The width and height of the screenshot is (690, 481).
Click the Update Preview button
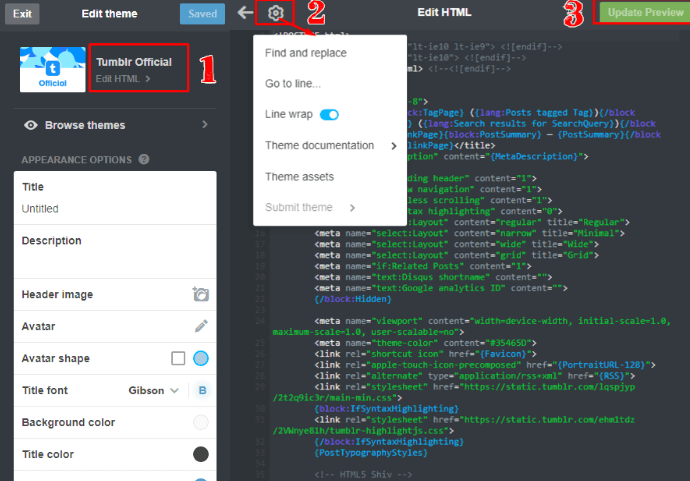pos(645,12)
